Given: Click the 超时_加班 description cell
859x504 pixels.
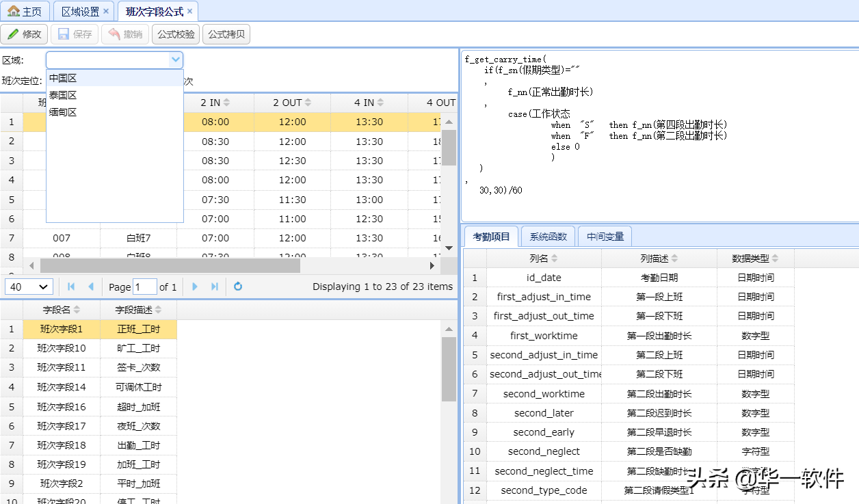Looking at the screenshot, I should [x=139, y=407].
